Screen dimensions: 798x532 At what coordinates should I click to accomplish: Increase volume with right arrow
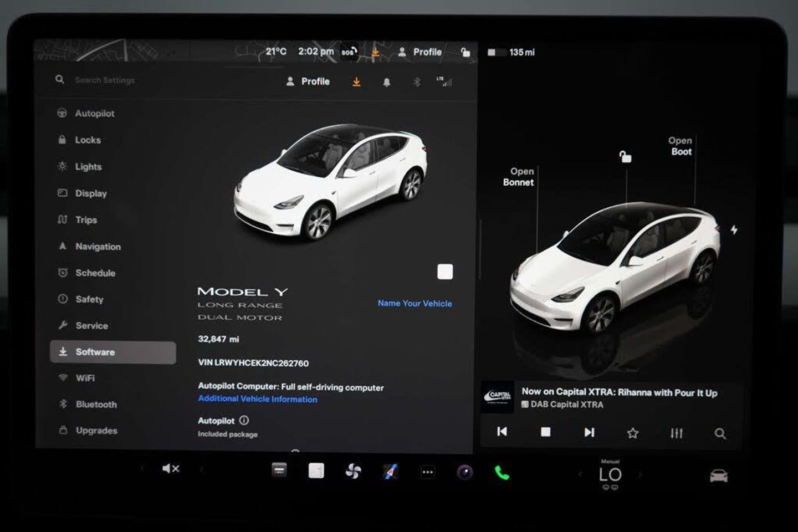[201, 469]
